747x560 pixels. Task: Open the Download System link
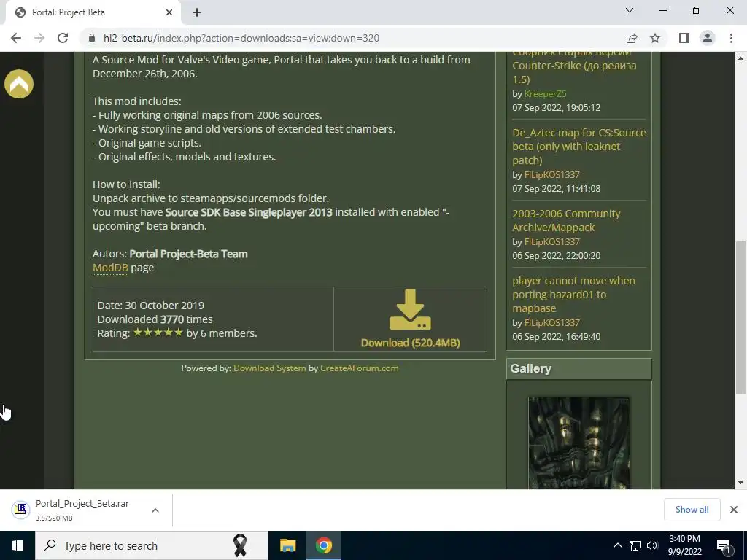tap(270, 368)
